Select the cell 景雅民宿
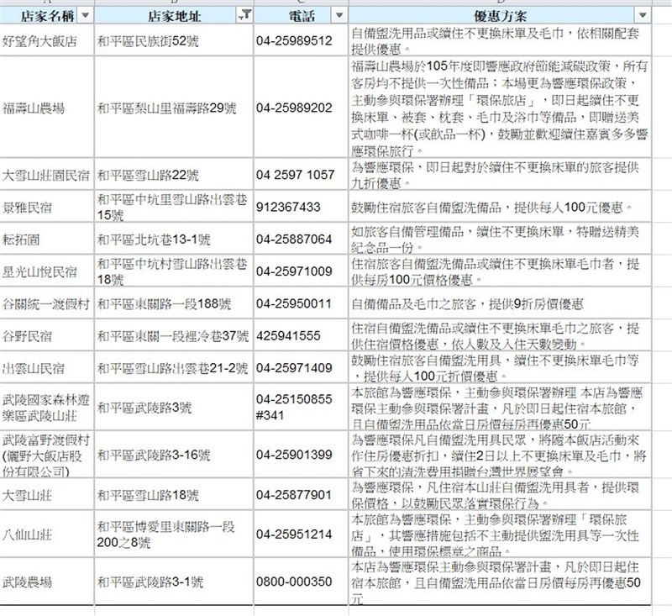This screenshot has height=616, width=672. 47,207
